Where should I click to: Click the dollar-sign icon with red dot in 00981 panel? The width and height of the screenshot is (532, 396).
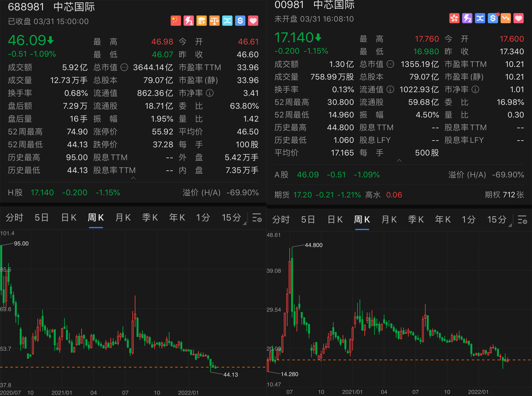click(x=493, y=18)
